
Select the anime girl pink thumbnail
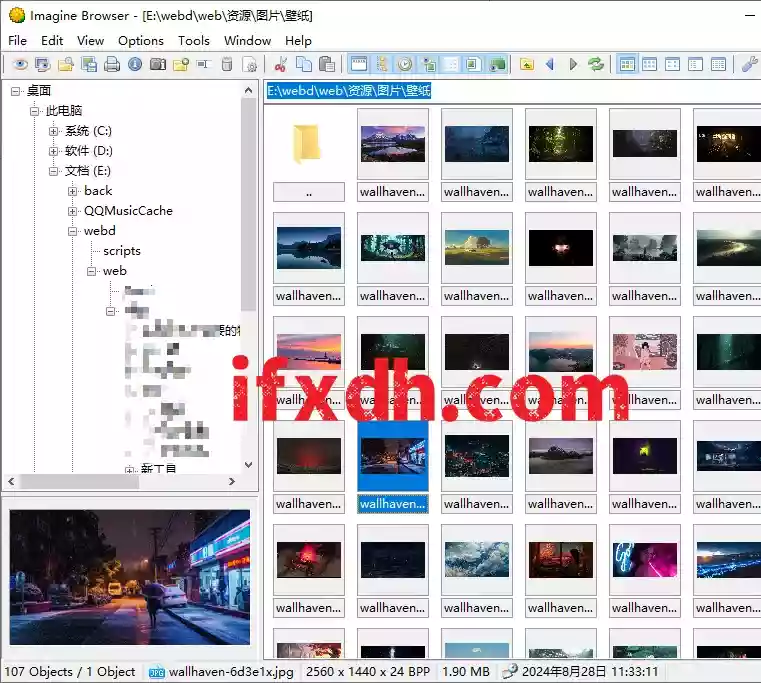point(645,352)
